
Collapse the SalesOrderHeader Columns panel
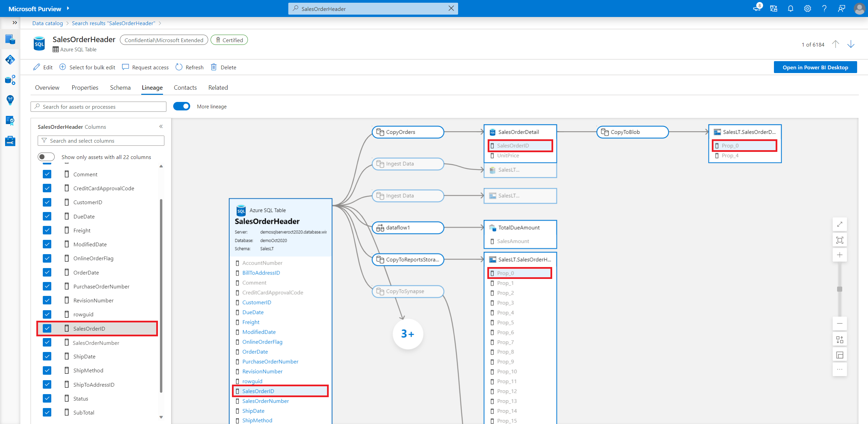tap(161, 126)
